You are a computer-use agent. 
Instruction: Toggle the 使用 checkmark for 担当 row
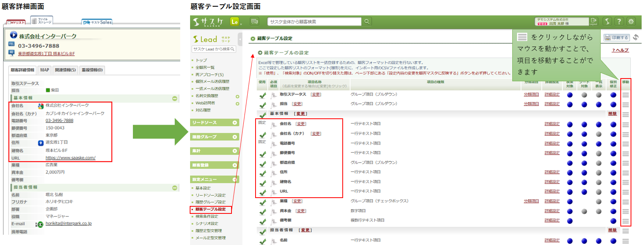coord(262,105)
